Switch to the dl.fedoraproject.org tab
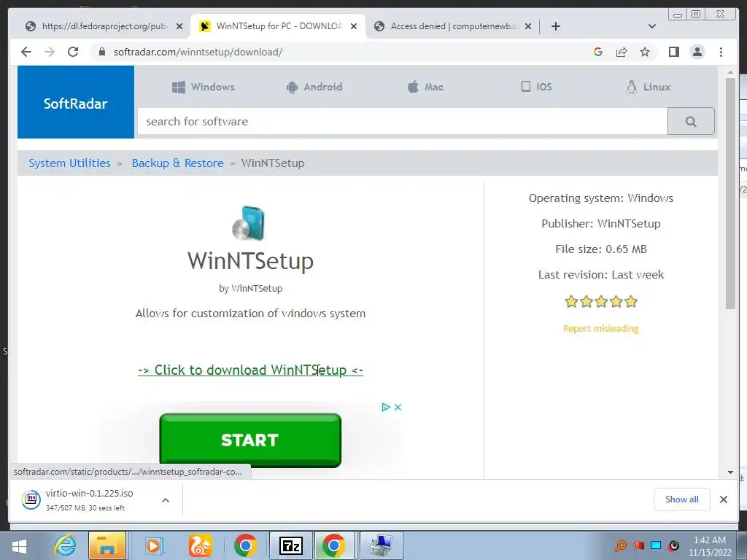This screenshot has height=560, width=747. coord(102,26)
